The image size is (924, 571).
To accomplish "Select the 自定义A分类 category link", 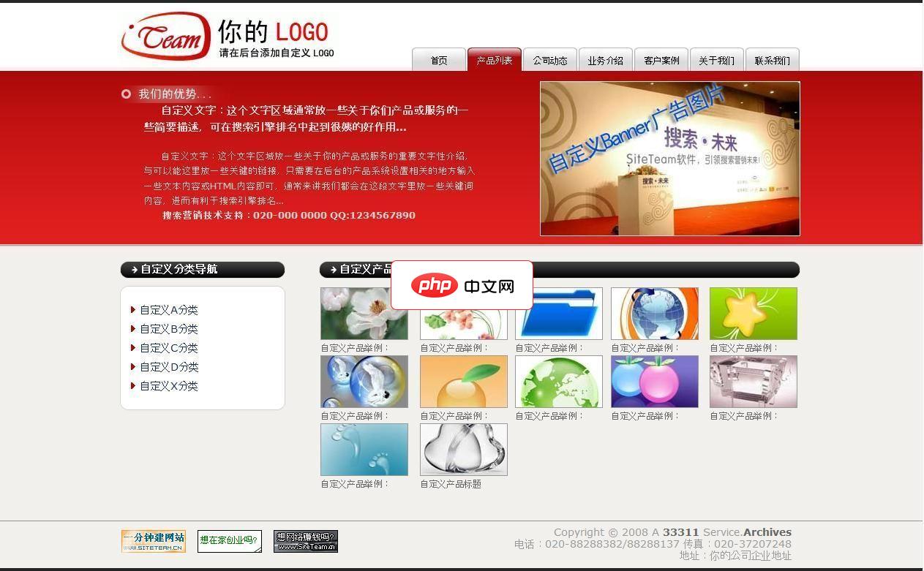I will (169, 310).
